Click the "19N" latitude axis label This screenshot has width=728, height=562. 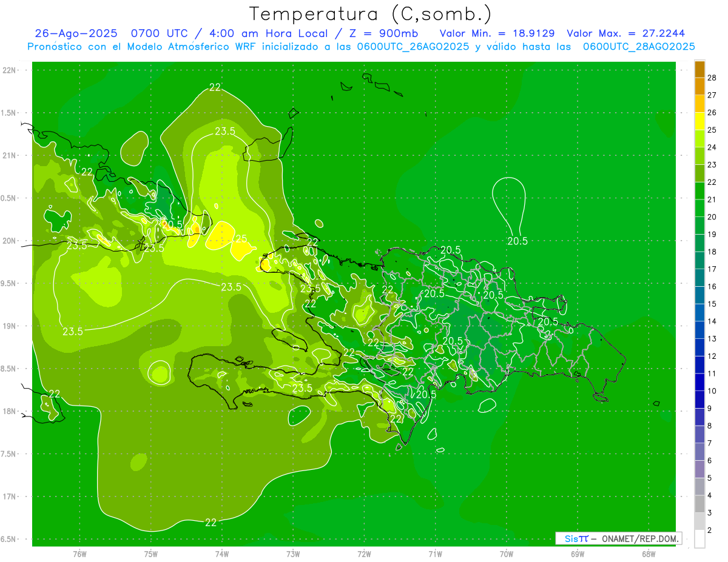(x=10, y=326)
